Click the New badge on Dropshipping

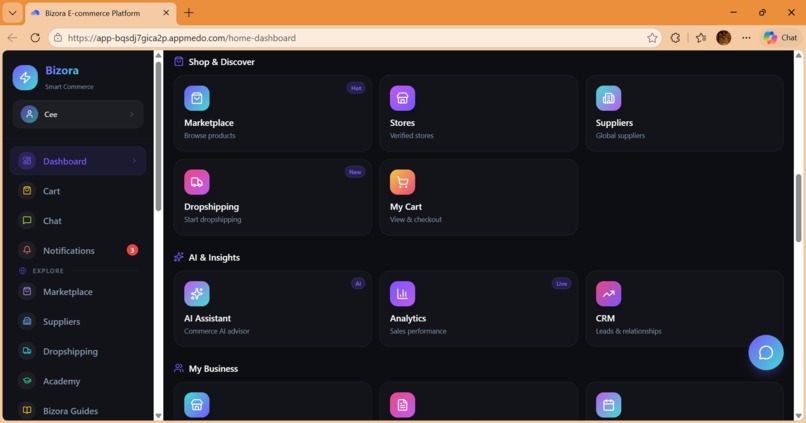(x=355, y=172)
